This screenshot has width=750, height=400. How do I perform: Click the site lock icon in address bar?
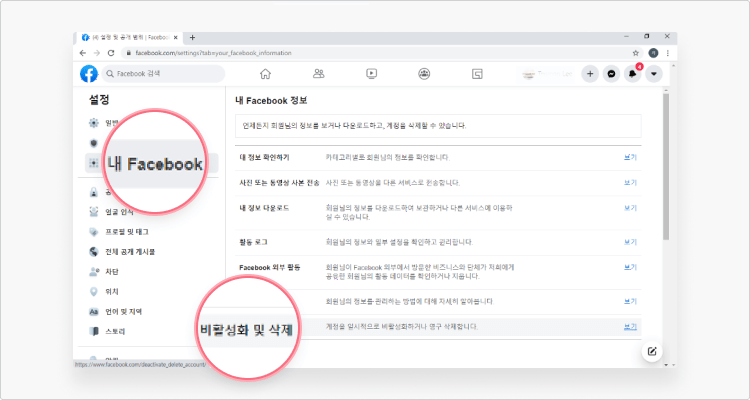[x=128, y=53]
